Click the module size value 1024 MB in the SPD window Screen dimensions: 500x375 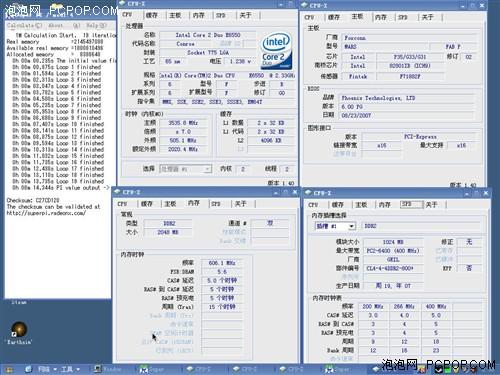pyautogui.click(x=393, y=242)
